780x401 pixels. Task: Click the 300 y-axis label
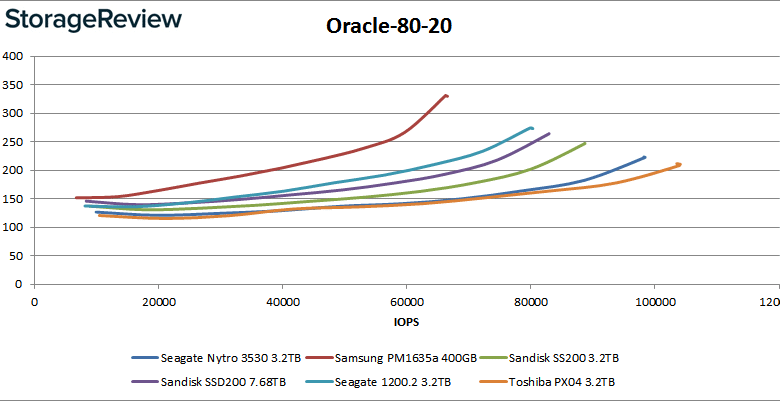pos(12,113)
